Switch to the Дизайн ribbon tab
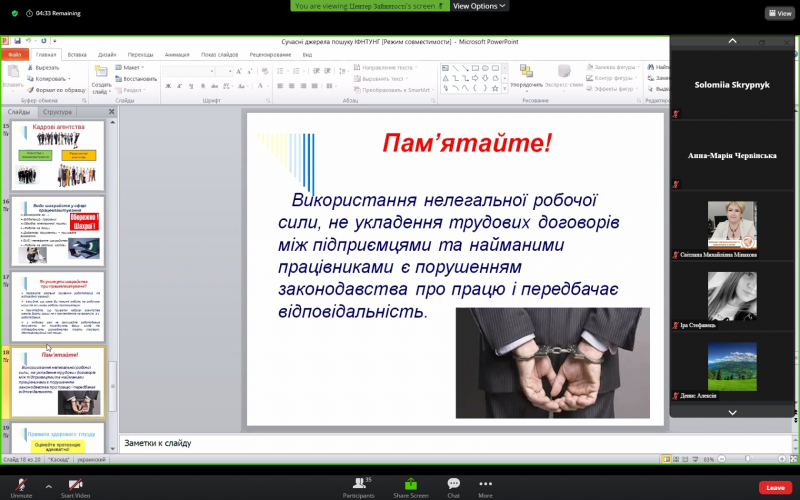Viewport: 800px width, 500px height. pyautogui.click(x=107, y=55)
